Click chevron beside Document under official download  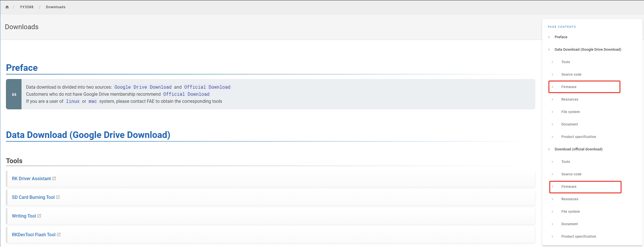click(553, 224)
